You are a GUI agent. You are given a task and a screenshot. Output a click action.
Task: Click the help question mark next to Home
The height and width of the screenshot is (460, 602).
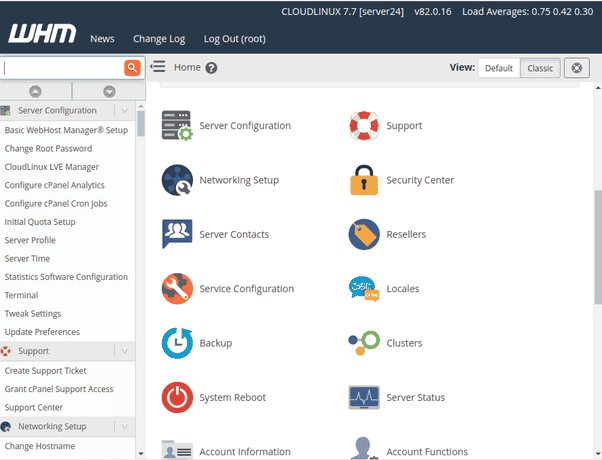point(211,68)
